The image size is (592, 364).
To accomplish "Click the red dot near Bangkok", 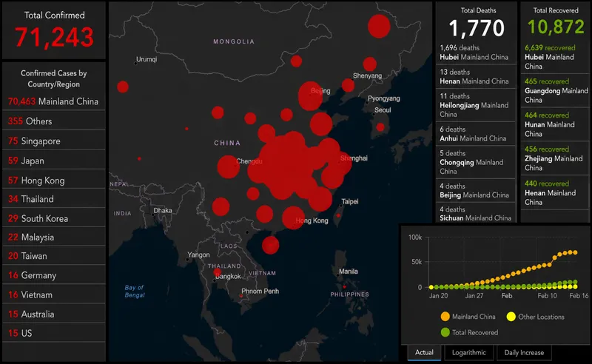I will (217, 272).
